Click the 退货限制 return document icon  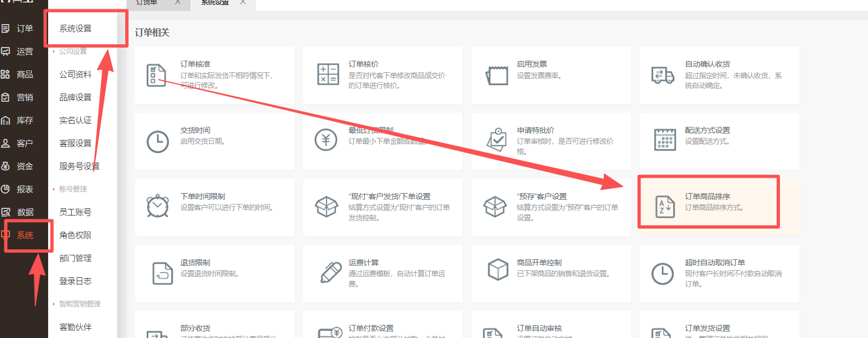pyautogui.click(x=162, y=273)
